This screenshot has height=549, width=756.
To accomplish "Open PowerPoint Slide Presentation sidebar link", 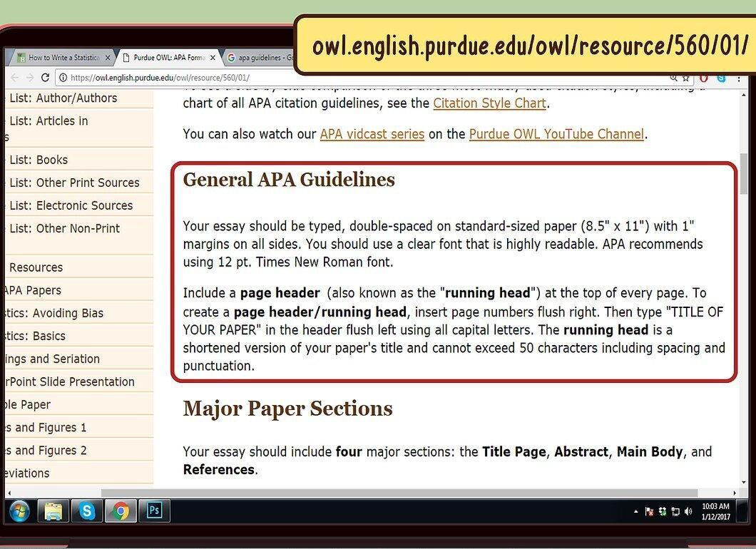I will [x=70, y=381].
